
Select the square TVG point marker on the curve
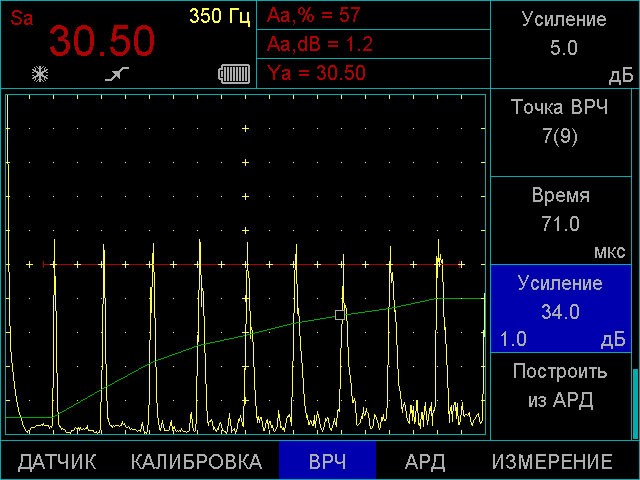340,314
